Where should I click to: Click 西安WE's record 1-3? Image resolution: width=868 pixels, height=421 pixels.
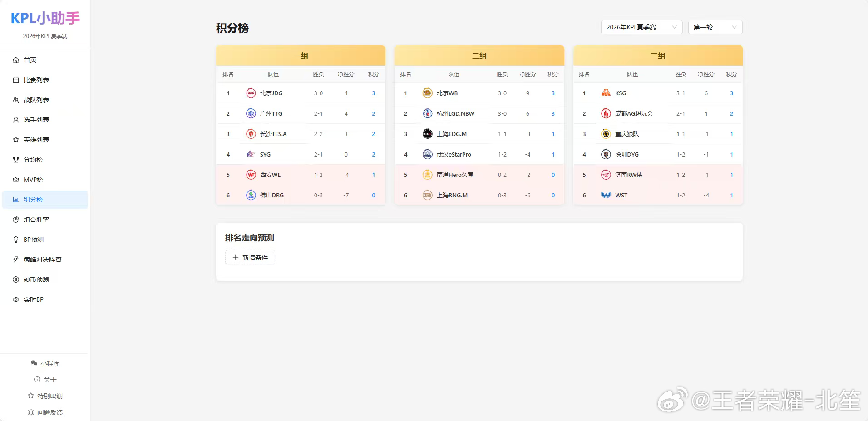pos(318,175)
